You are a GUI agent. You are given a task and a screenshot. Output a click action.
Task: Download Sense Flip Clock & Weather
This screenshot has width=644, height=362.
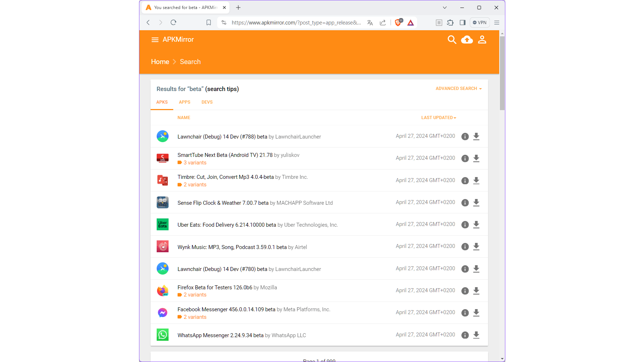coord(476,203)
